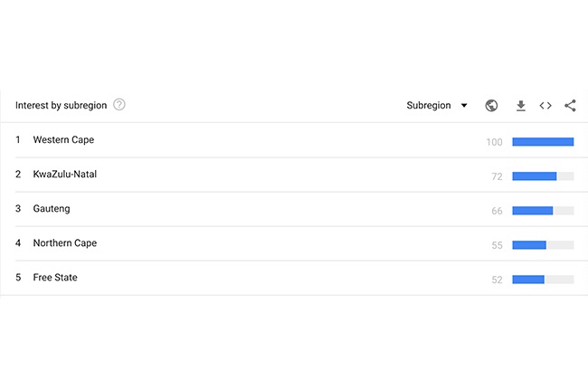Viewport: 588px width, 389px height.
Task: Open the Subregion dropdown
Action: click(436, 106)
